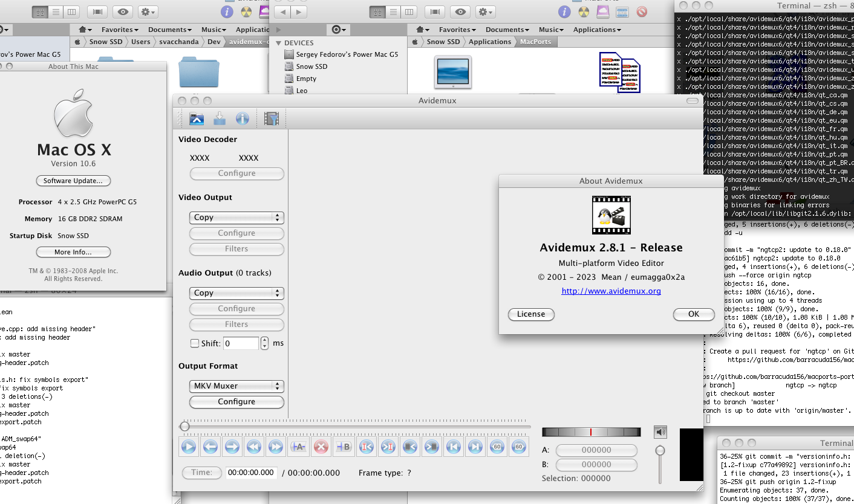Screen dimensions: 854x504
Task: Jump to next keyframe with double-right arrow button
Action: coord(276,447)
